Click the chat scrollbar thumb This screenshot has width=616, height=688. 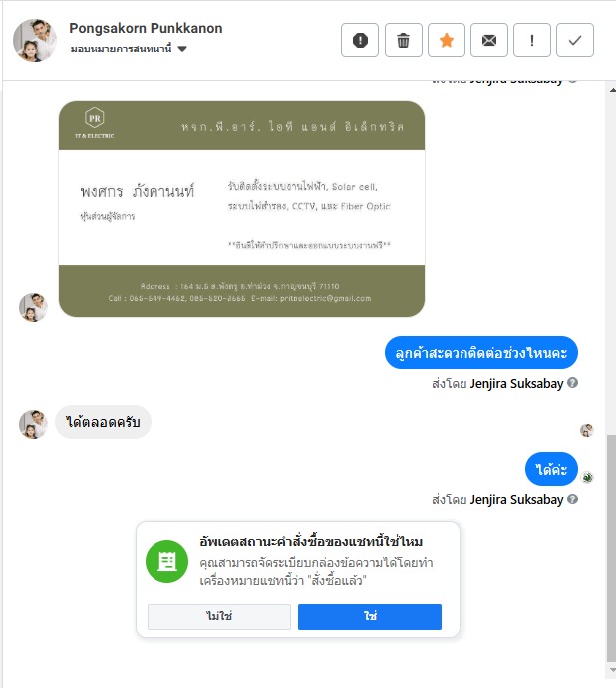point(611,547)
